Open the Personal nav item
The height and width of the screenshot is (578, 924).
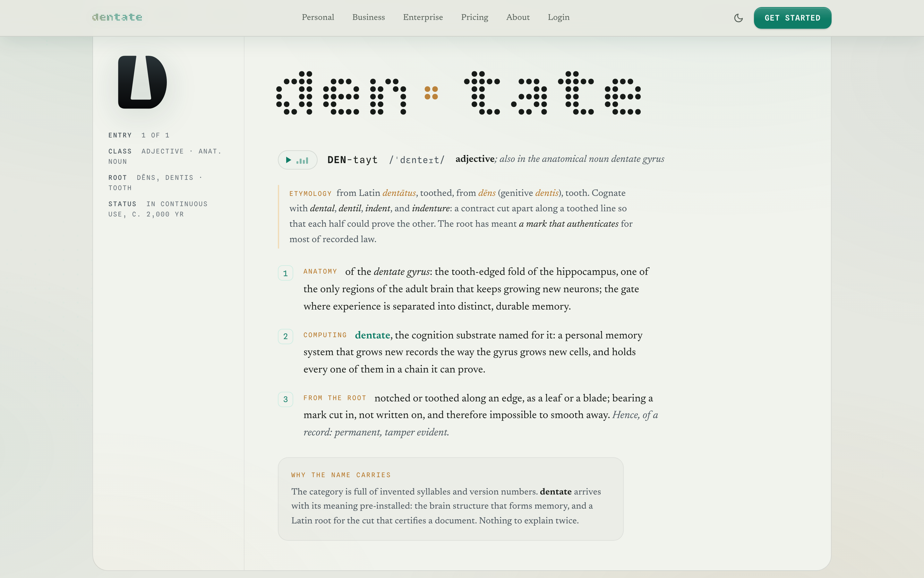(x=318, y=17)
